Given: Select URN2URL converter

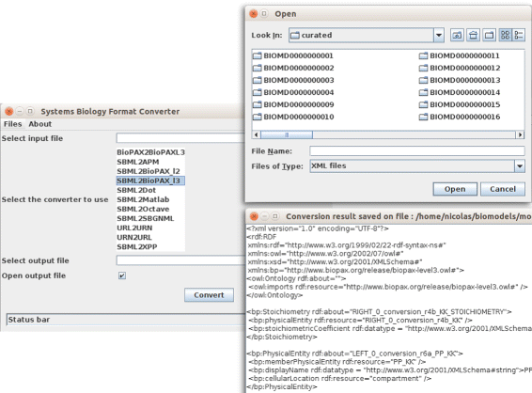Looking at the screenshot, I should point(150,238).
